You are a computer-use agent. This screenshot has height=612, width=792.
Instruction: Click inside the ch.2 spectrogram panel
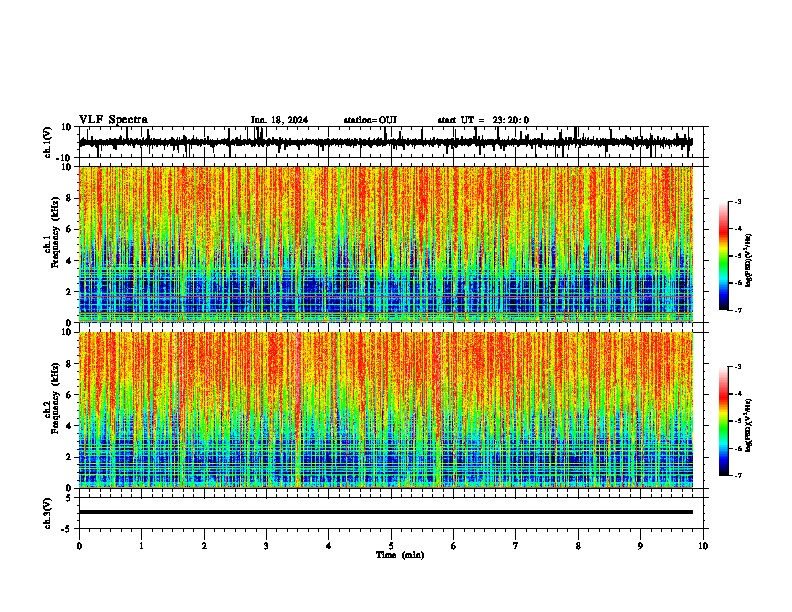(386, 410)
